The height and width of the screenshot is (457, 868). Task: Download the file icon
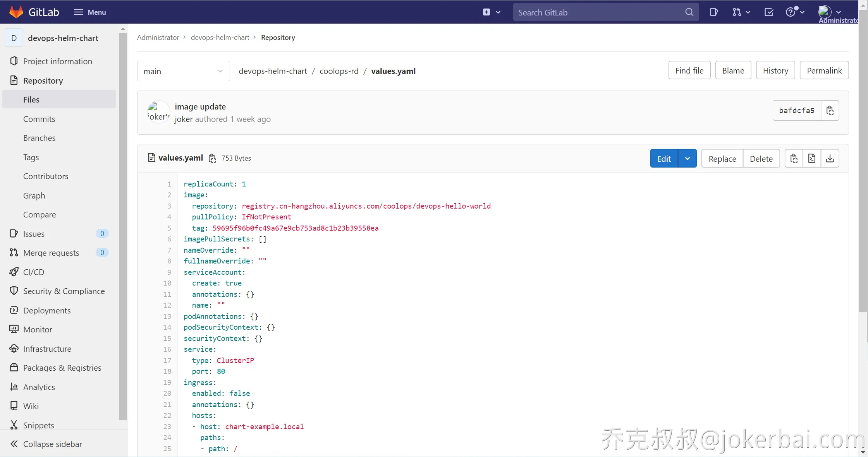(830, 158)
